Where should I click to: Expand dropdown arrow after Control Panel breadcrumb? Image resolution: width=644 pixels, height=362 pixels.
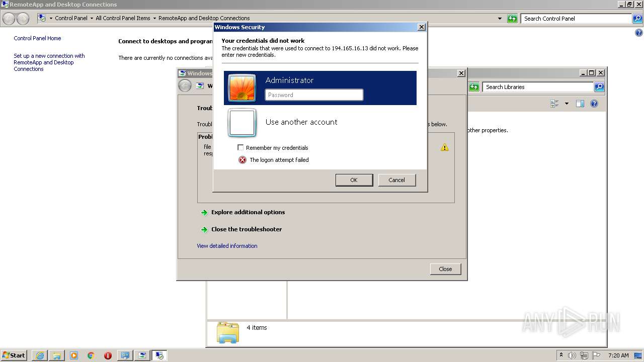click(92, 19)
